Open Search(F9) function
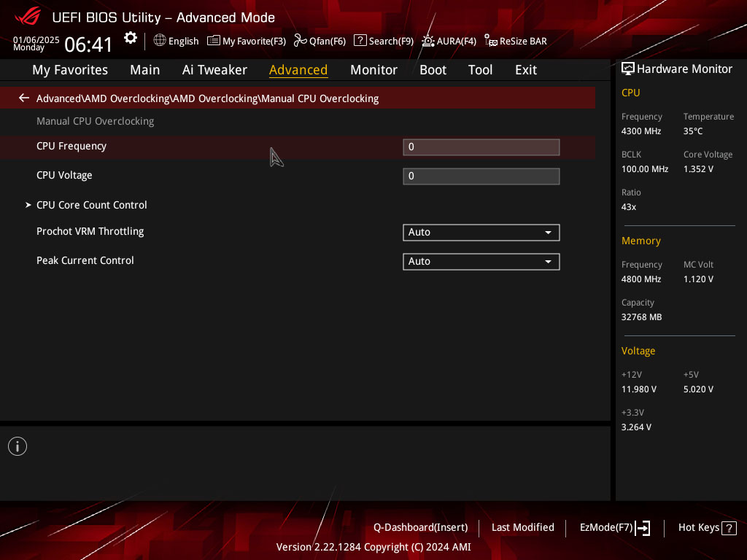The width and height of the screenshot is (747, 560). 384,41
